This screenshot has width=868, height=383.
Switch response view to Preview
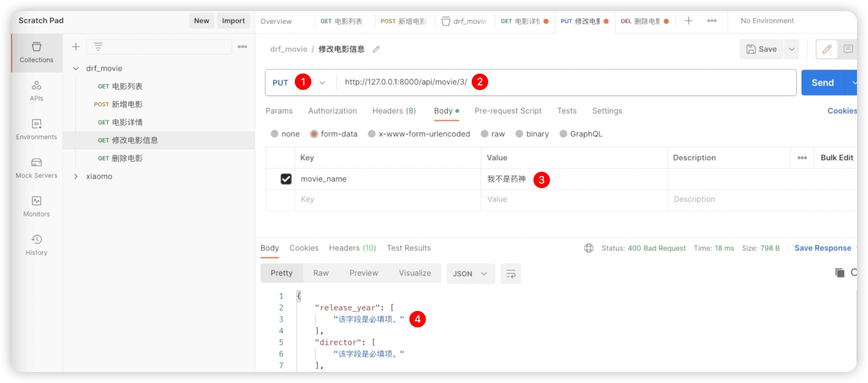click(363, 273)
